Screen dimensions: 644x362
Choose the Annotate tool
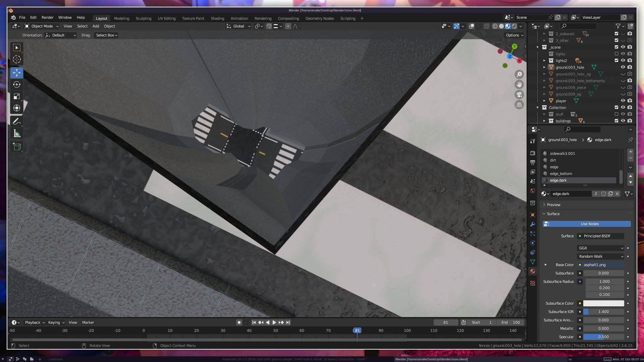click(x=16, y=121)
